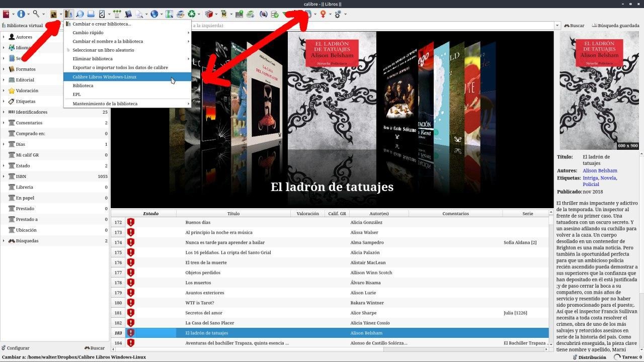Image resolution: width=644 pixels, height=362 pixels.
Task: Expand the Búsquedas tree item
Action: click(x=4, y=241)
